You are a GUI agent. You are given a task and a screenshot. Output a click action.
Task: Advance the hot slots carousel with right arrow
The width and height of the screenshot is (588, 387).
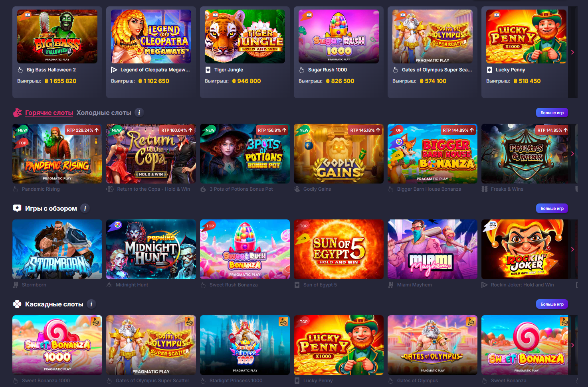[x=572, y=154]
